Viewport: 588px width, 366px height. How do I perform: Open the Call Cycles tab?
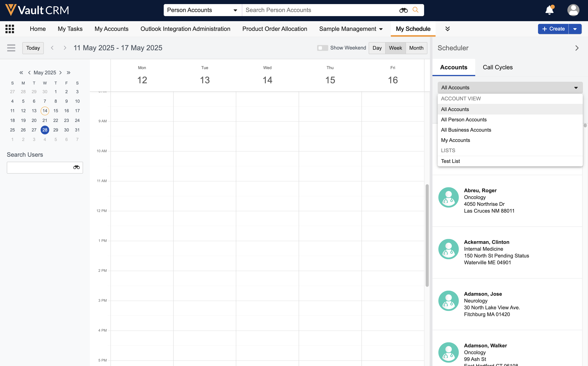tap(498, 67)
